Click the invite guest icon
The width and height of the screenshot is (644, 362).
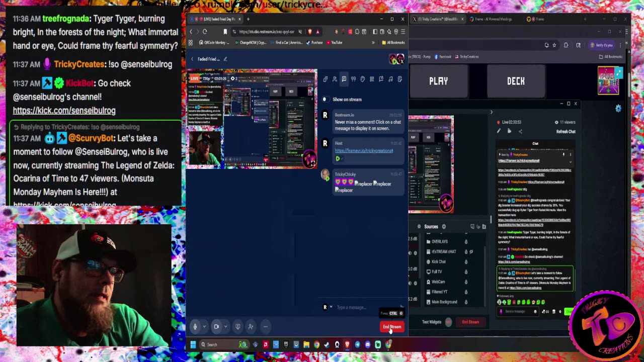pyautogui.click(x=251, y=327)
